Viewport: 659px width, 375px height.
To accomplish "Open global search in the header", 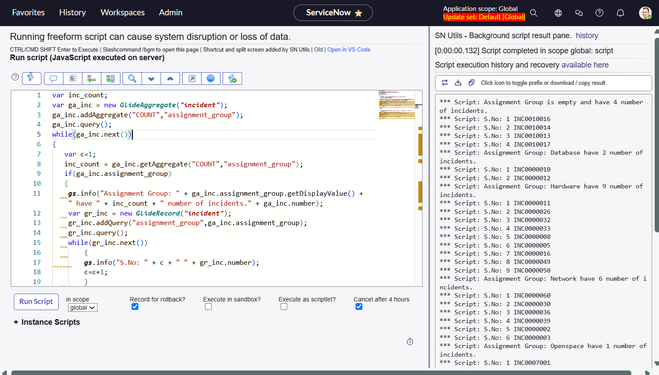I will [534, 13].
